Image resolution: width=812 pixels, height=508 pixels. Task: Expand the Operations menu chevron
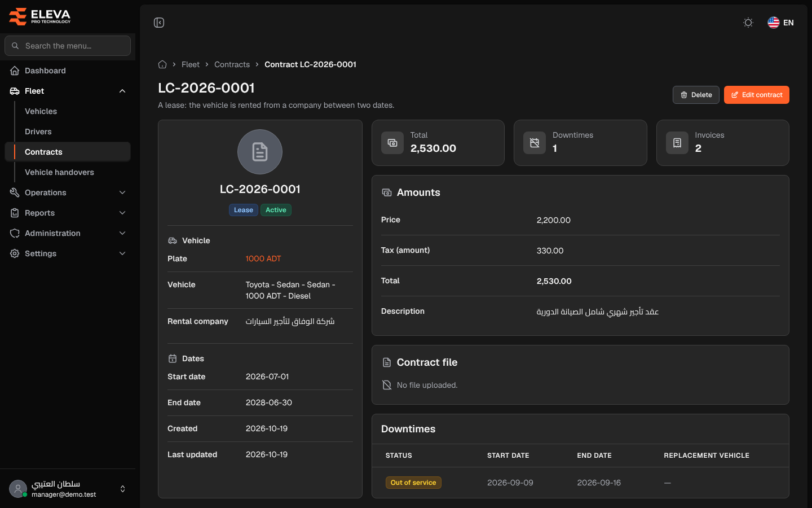122,192
